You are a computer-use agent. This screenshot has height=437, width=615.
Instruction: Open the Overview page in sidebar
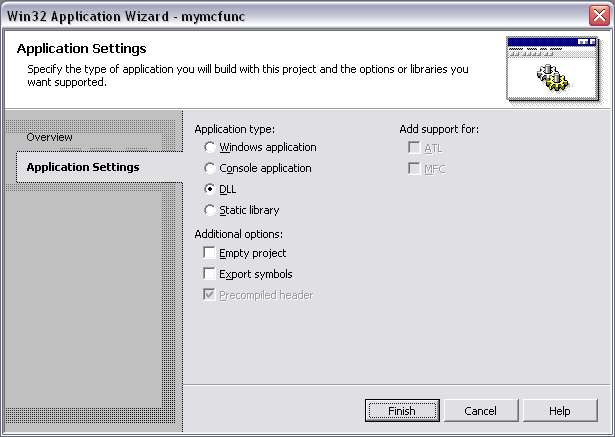(49, 137)
